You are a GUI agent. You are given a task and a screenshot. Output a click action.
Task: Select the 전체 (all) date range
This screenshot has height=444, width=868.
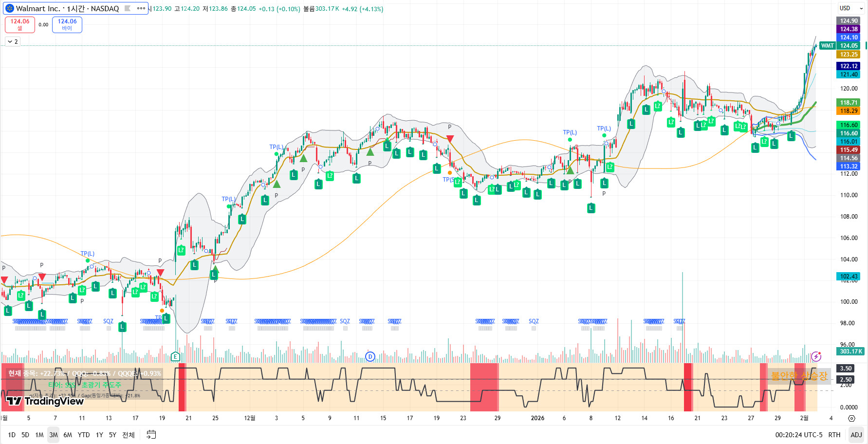(129, 435)
